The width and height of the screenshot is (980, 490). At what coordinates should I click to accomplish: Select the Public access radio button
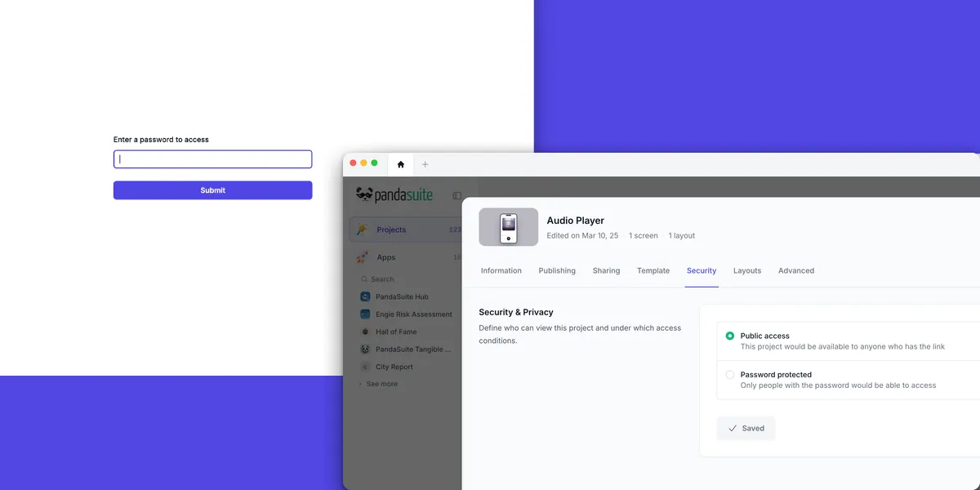tap(730, 336)
